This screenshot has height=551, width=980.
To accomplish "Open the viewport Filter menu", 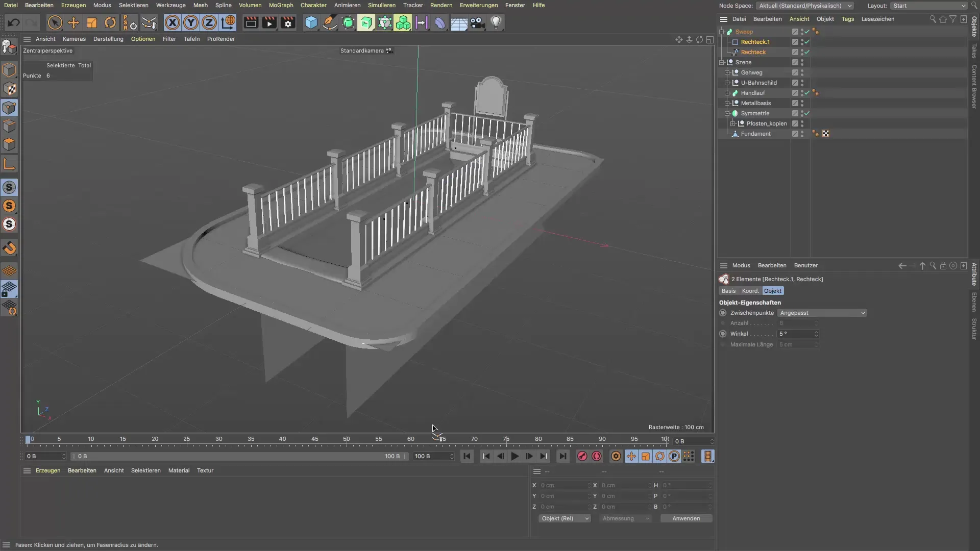I will [x=169, y=39].
